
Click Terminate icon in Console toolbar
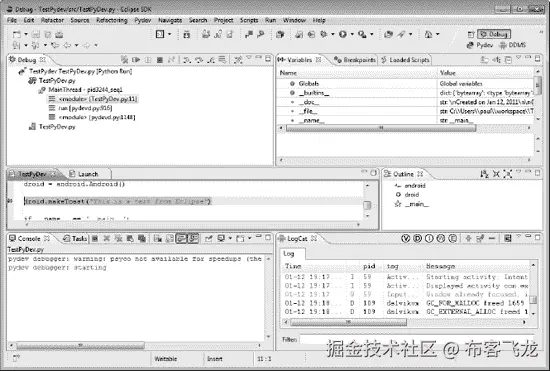pos(95,239)
